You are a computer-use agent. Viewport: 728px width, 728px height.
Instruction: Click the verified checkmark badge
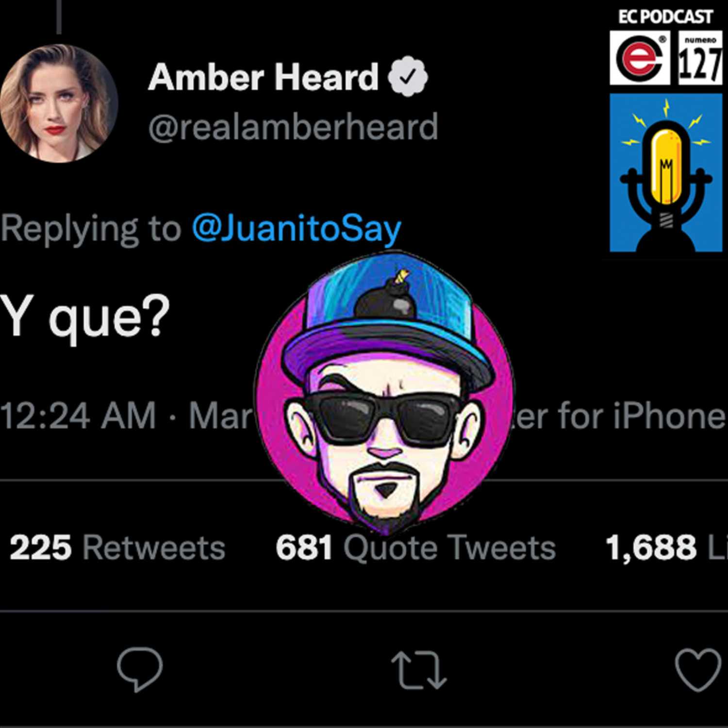pyautogui.click(x=408, y=76)
